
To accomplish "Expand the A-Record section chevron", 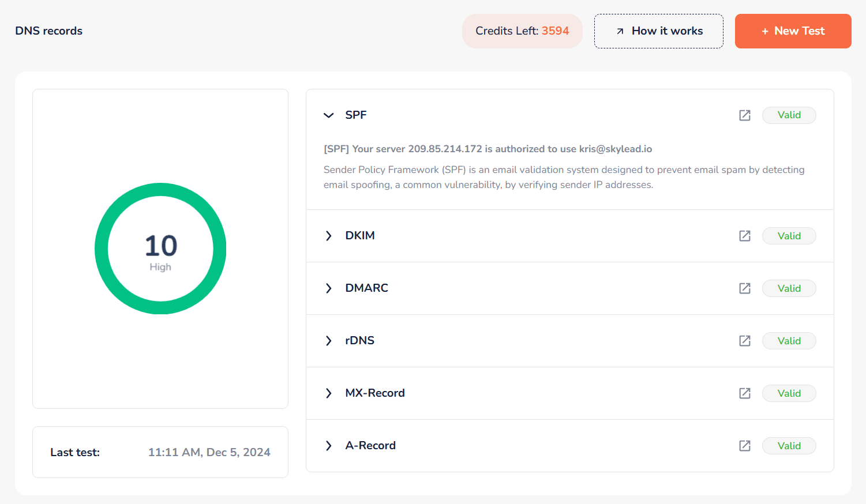I will pyautogui.click(x=329, y=446).
